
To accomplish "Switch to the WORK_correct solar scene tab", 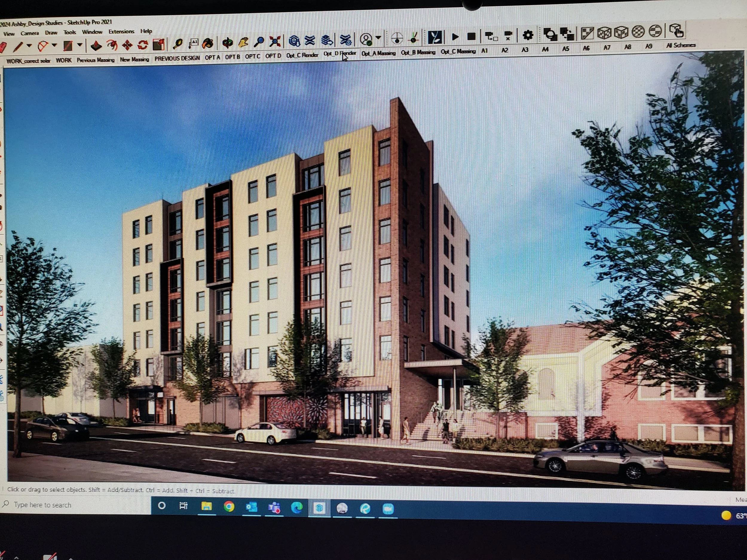I will point(28,61).
